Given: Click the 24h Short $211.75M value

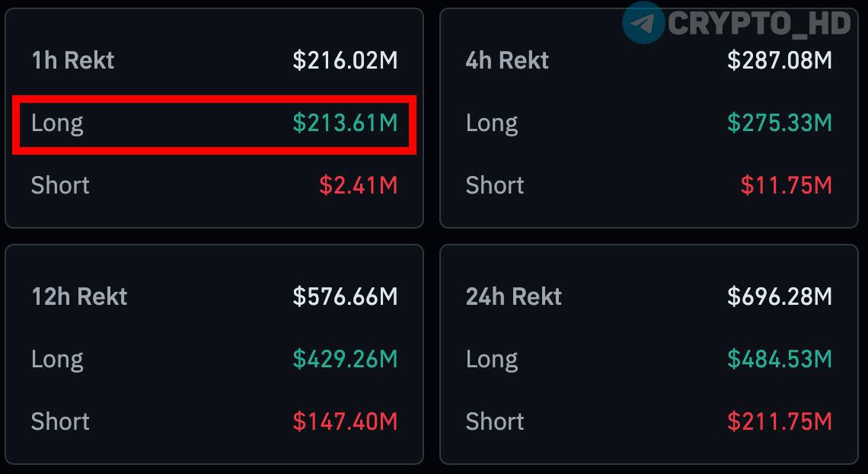Looking at the screenshot, I should [780, 422].
